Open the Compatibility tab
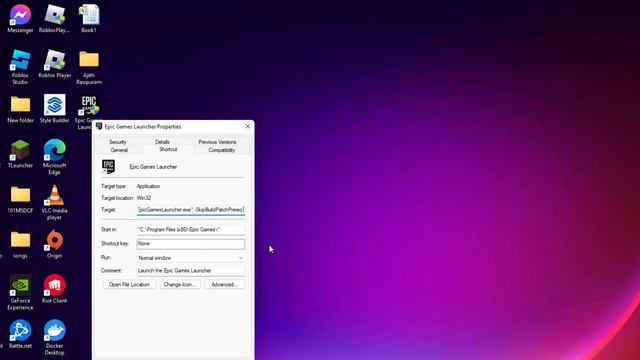Screen dimensions: 640x360 coord(222,150)
